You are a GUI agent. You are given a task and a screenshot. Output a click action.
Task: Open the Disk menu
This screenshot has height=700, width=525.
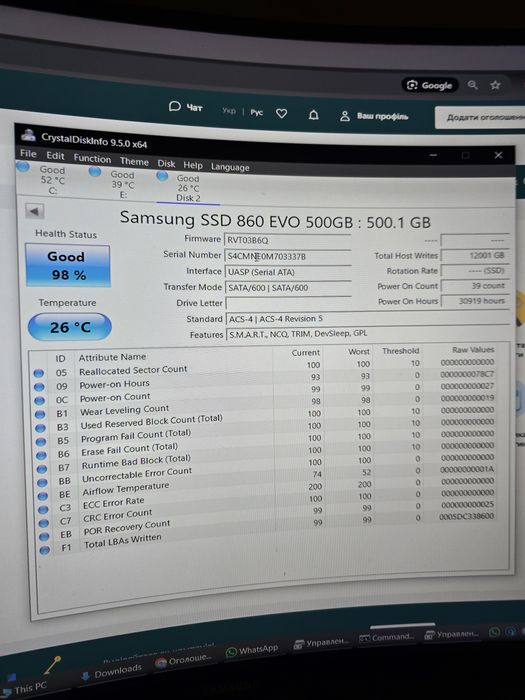(166, 163)
